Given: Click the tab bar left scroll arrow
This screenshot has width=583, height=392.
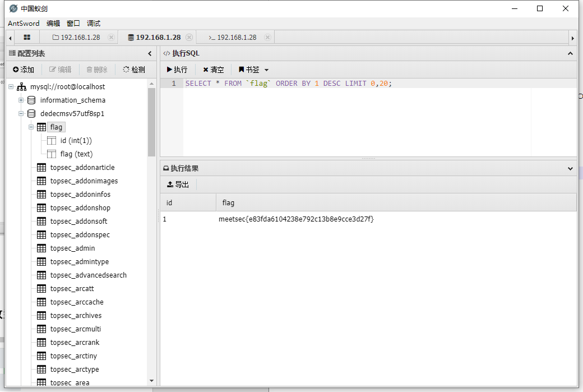Looking at the screenshot, I should click(10, 38).
